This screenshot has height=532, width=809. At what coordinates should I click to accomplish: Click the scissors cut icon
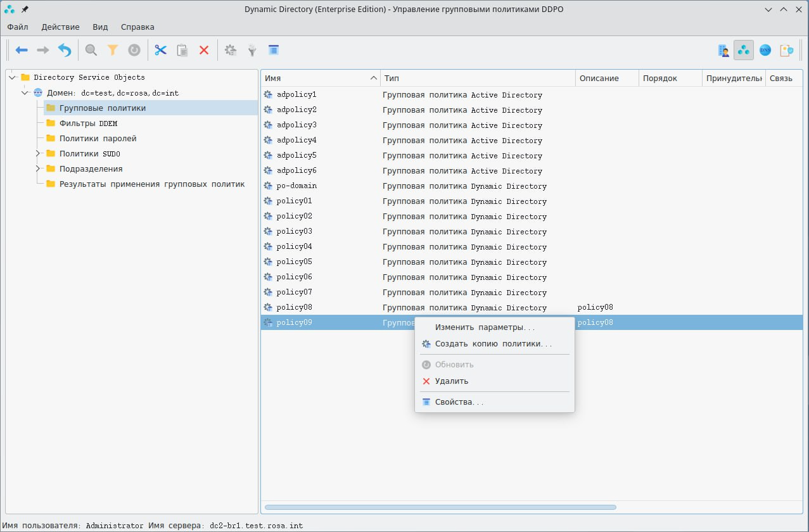(x=160, y=50)
